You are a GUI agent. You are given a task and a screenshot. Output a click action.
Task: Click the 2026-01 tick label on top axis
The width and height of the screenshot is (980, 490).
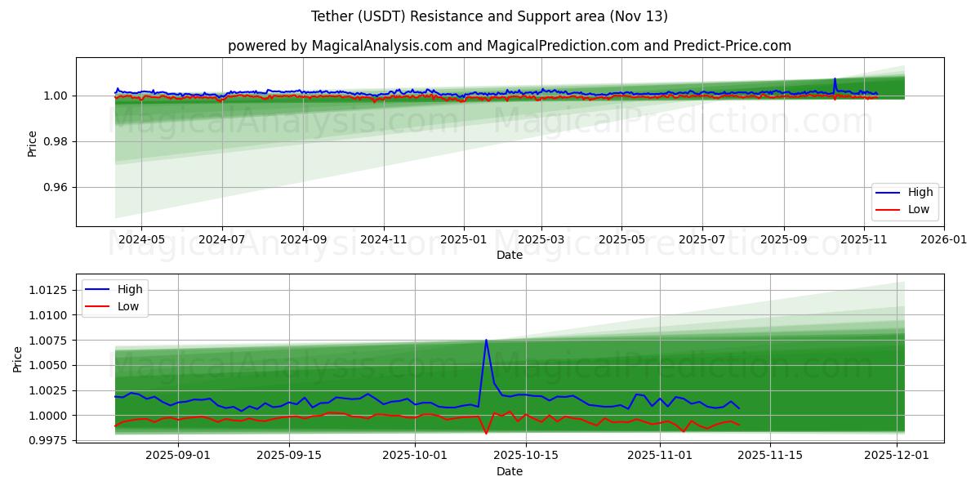tap(944, 240)
